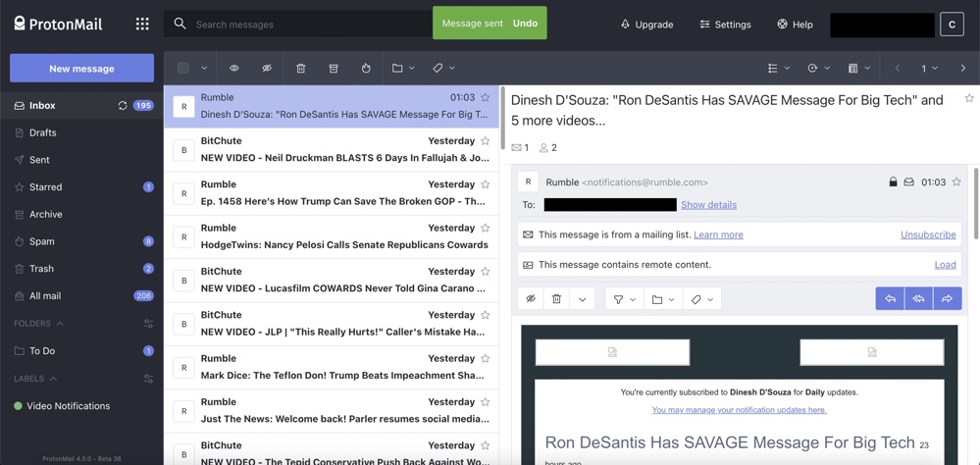Open the sort by time dropdown

(x=819, y=68)
